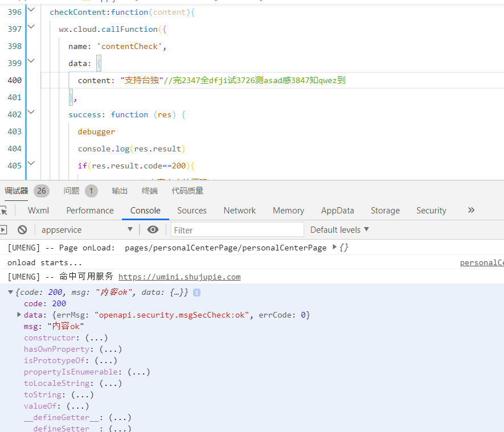Expand the data: {errMsg...} property
504x432 pixels.
[x=19, y=314]
